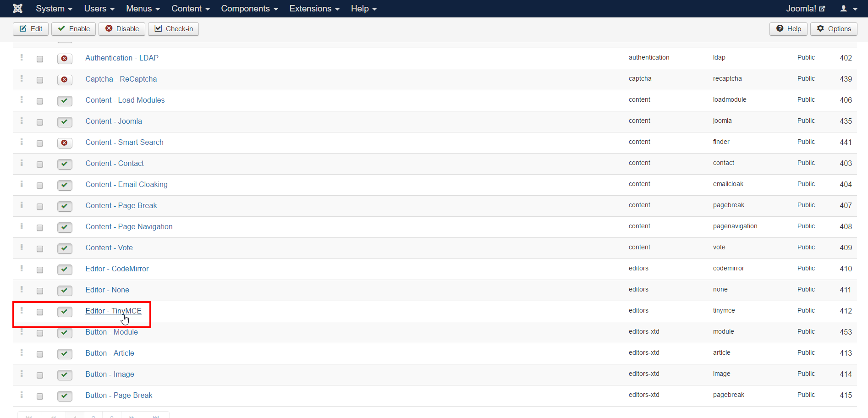Click ID value 453
Image resolution: width=868 pixels, height=418 pixels.
click(x=846, y=332)
